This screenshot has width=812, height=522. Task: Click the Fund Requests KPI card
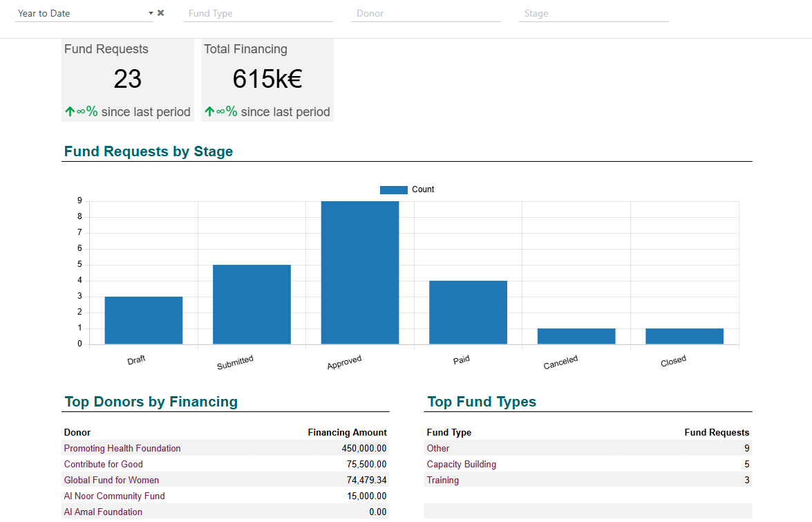coord(127,80)
